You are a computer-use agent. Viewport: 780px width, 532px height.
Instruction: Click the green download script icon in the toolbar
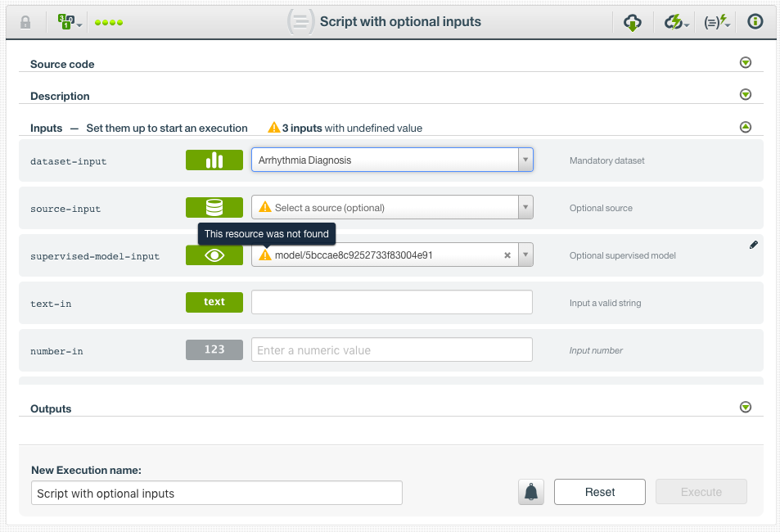633,22
